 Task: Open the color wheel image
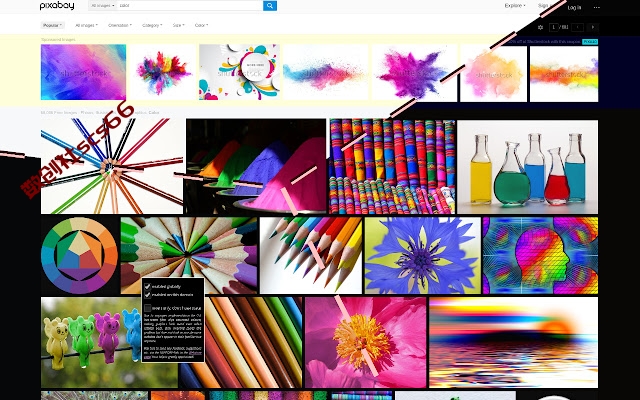(80, 256)
